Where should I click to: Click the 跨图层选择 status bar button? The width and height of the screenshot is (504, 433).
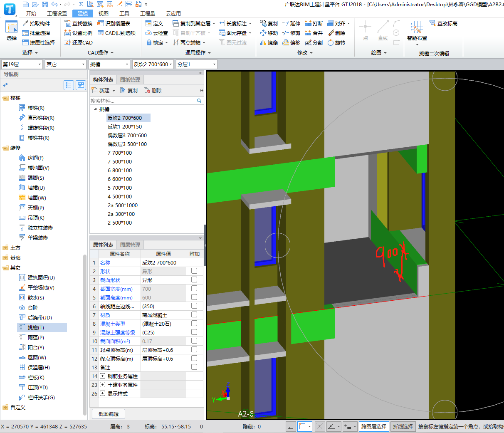374,426
